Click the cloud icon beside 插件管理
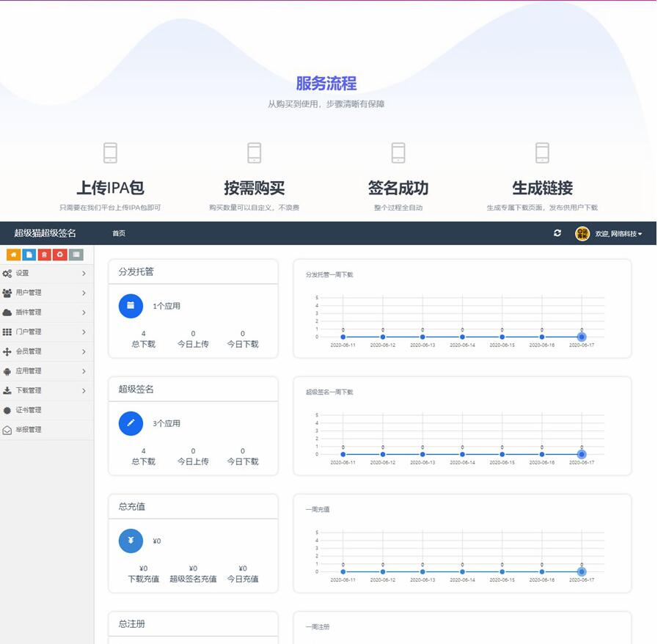Image resolution: width=666 pixels, height=644 pixels. pos(7,312)
